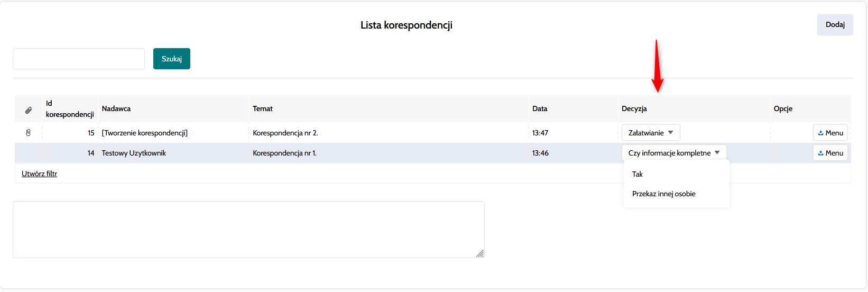Screen dimensions: 868x292
Task: Click the attachment icon on correspondence 15
Action: tap(29, 133)
